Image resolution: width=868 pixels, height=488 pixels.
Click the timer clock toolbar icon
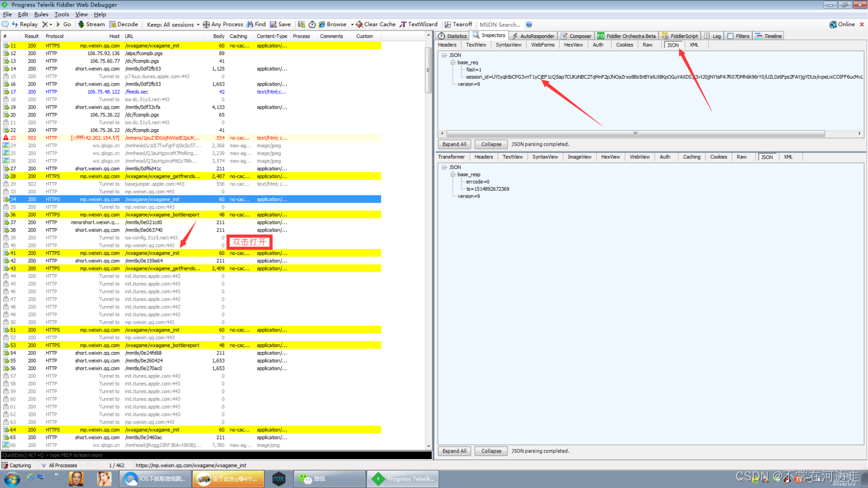click(312, 24)
